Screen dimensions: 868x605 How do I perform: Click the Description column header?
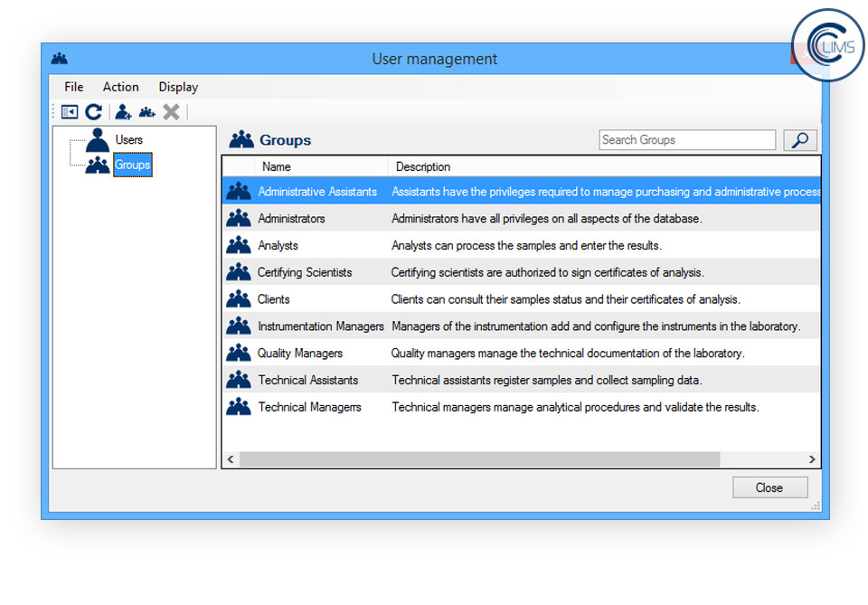coord(423,166)
